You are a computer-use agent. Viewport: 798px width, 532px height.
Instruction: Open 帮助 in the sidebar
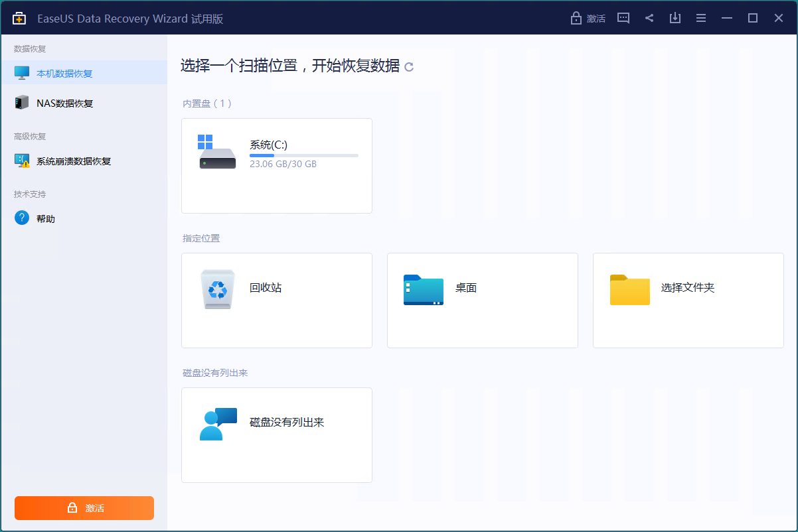46,218
